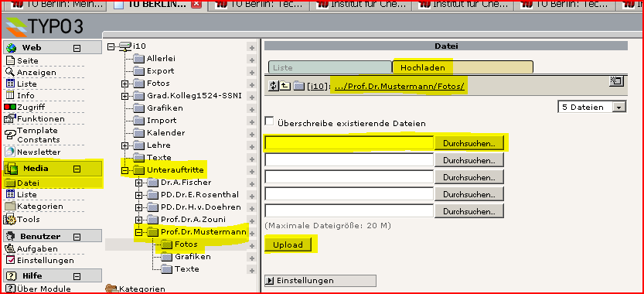This screenshot has height=294, width=644.
Task: Open the Zugriff module icon
Action: (x=10, y=107)
